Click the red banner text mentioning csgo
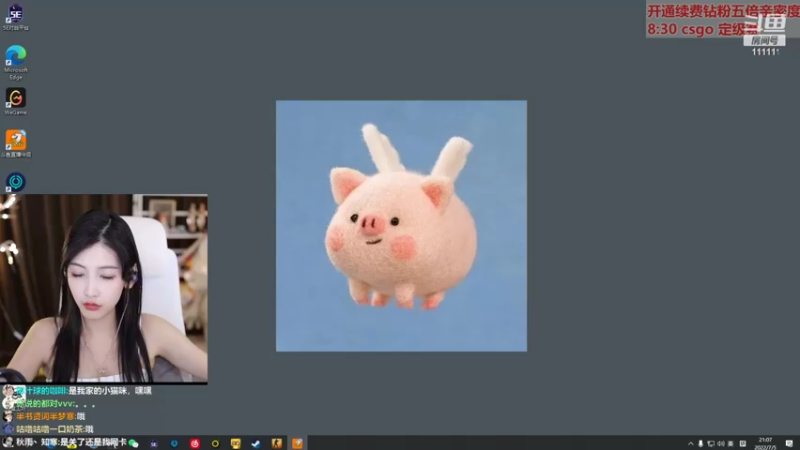Screen dimensions: 800x450 click(x=702, y=29)
